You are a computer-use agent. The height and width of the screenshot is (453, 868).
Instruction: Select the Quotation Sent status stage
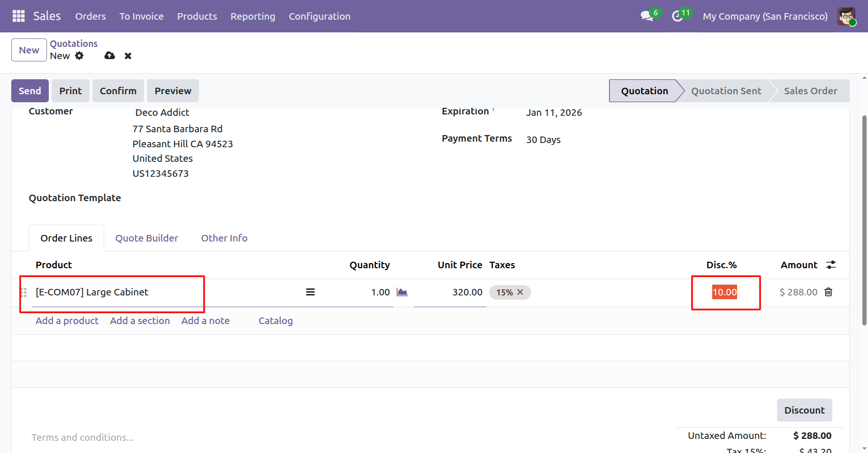[726, 91]
